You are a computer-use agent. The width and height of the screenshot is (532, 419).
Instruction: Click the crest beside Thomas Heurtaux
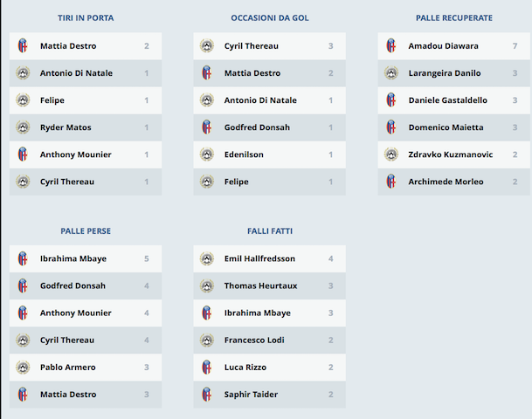coord(207,286)
